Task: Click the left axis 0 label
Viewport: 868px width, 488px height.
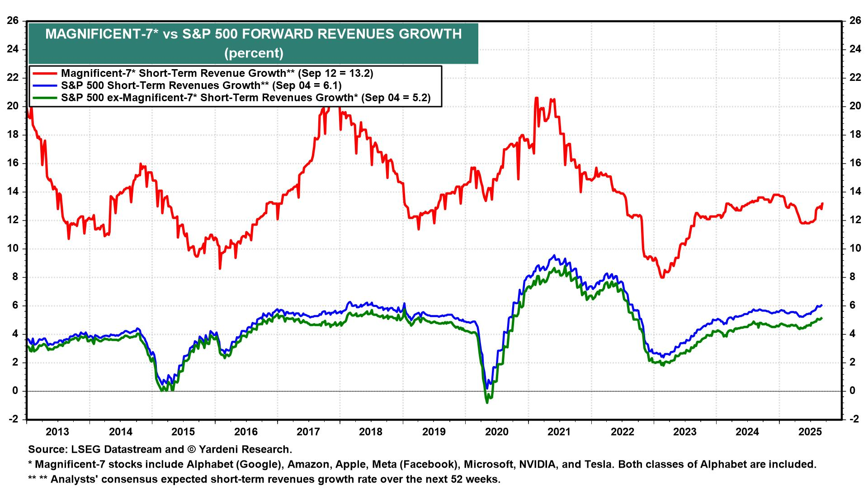Action: pyautogui.click(x=15, y=391)
